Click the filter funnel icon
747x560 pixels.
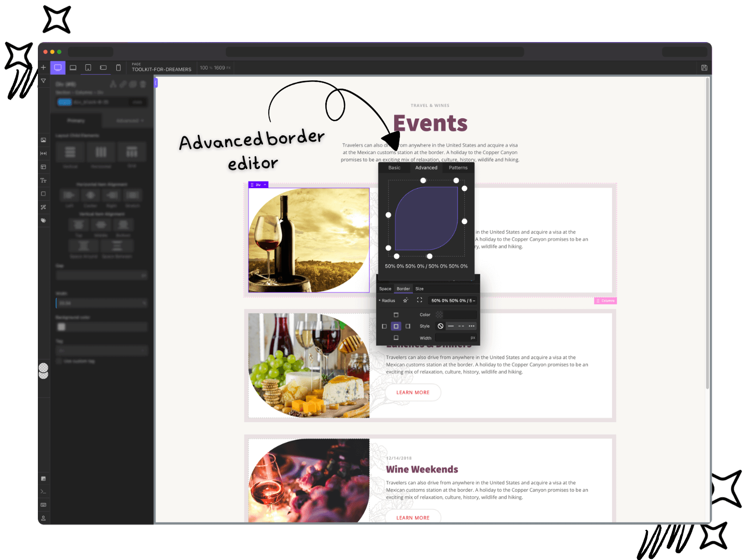click(44, 81)
